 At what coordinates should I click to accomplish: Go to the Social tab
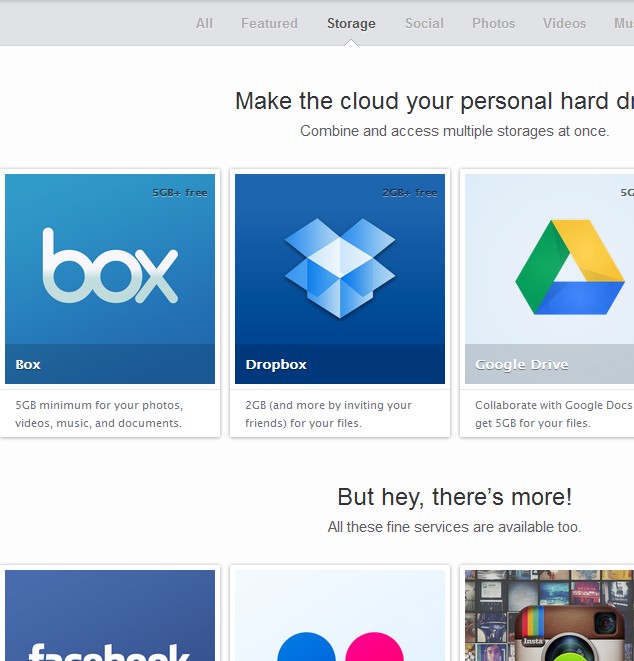click(x=424, y=23)
